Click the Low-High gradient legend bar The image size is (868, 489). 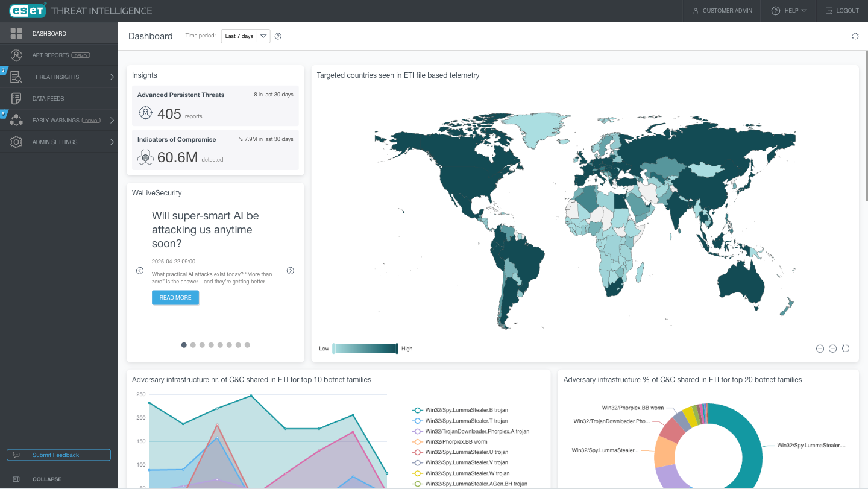pos(365,349)
